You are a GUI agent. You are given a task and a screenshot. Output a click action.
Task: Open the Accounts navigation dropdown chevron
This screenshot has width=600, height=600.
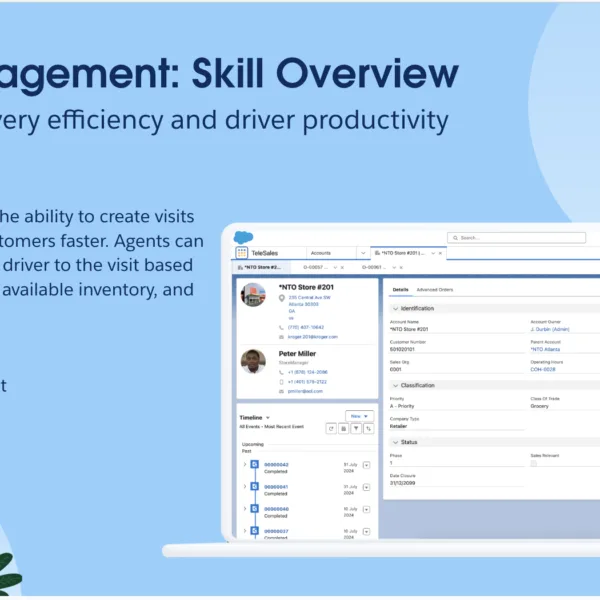[363, 253]
